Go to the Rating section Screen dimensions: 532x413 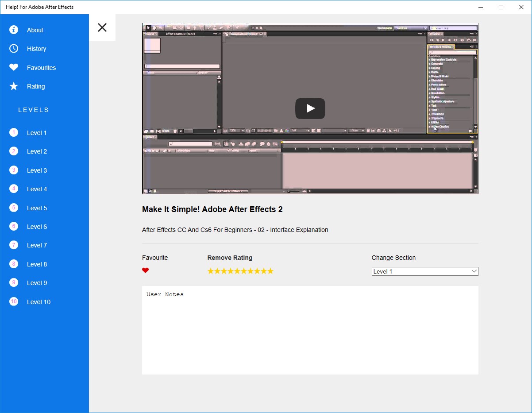(x=36, y=86)
